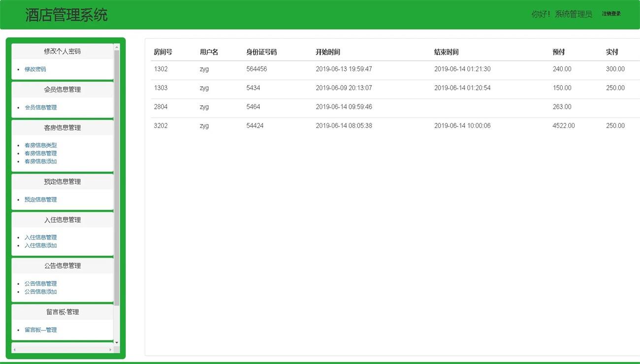This screenshot has height=364, width=640.
Task: Click the 酒店管理系统 title in header
Action: click(66, 15)
